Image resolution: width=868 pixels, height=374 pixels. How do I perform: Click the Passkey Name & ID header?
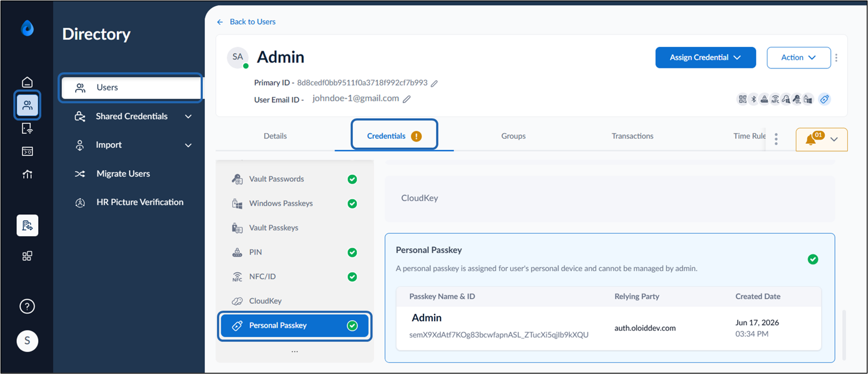(x=442, y=297)
